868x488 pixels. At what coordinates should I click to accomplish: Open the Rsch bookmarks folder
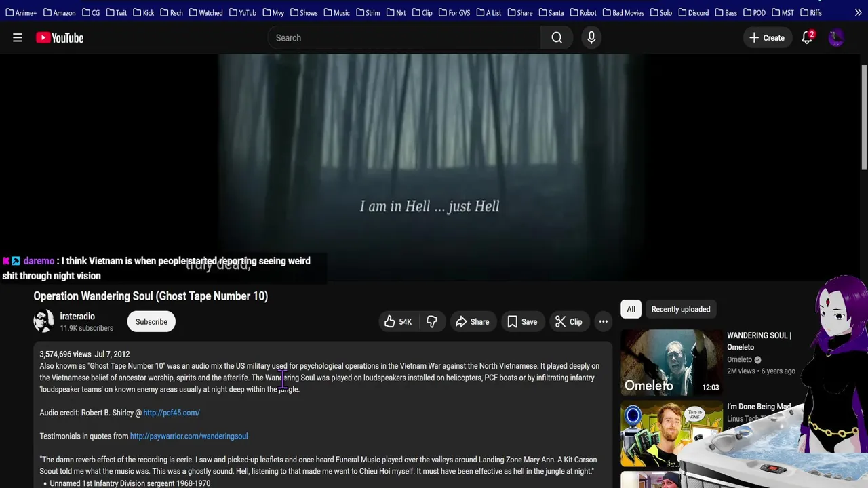[x=171, y=12]
